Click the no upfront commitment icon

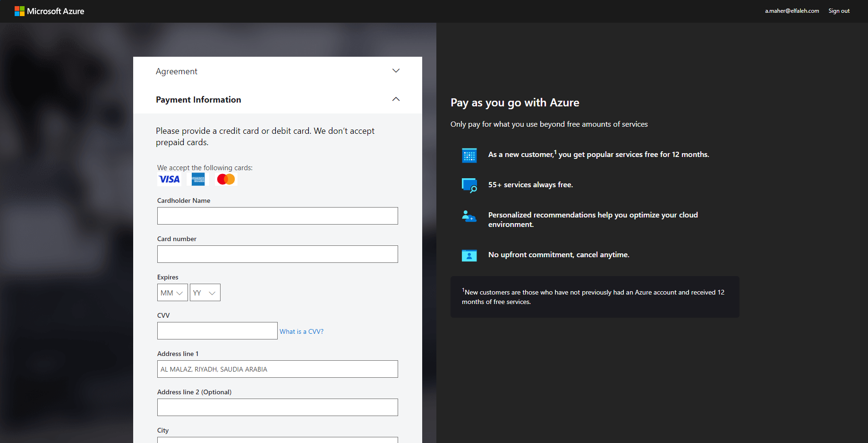[x=469, y=255]
